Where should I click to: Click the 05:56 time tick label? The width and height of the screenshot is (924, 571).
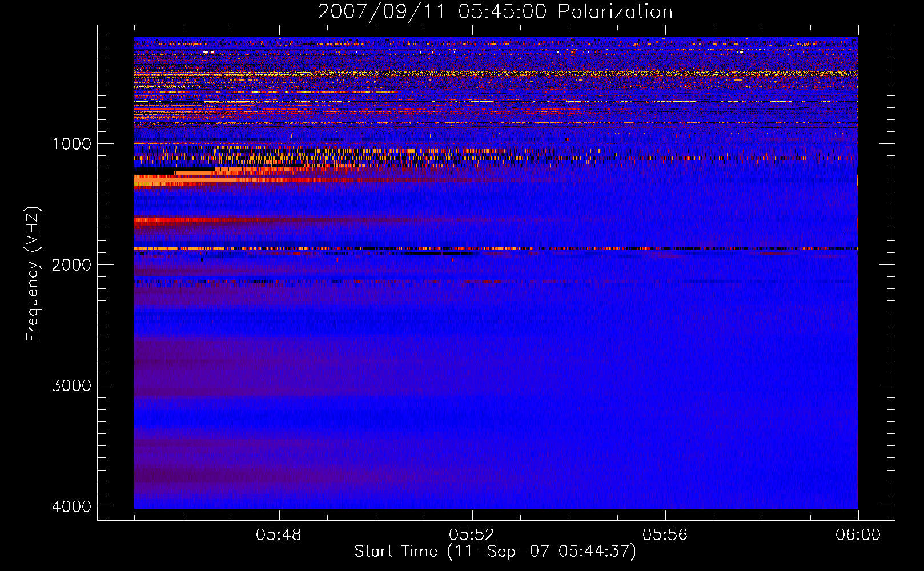click(665, 535)
